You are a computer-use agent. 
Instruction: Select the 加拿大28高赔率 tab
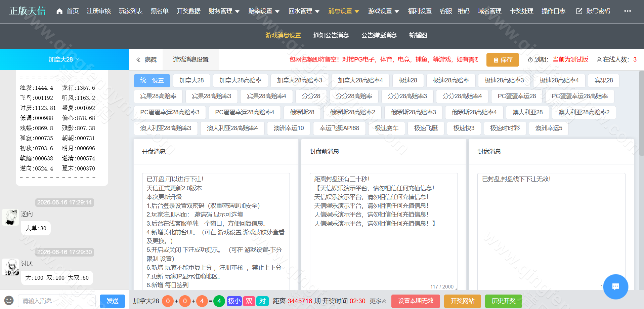pos(241,80)
